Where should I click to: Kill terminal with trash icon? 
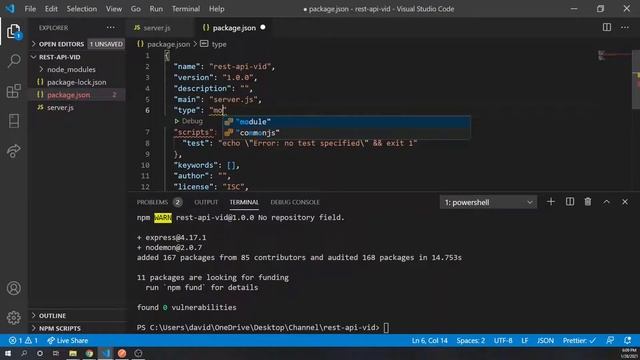(x=587, y=202)
